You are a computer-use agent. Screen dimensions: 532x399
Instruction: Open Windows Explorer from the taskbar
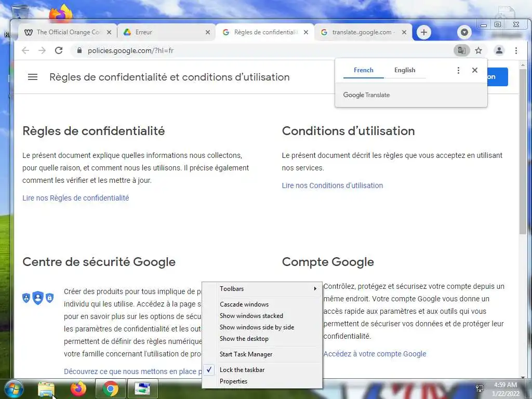click(46, 389)
